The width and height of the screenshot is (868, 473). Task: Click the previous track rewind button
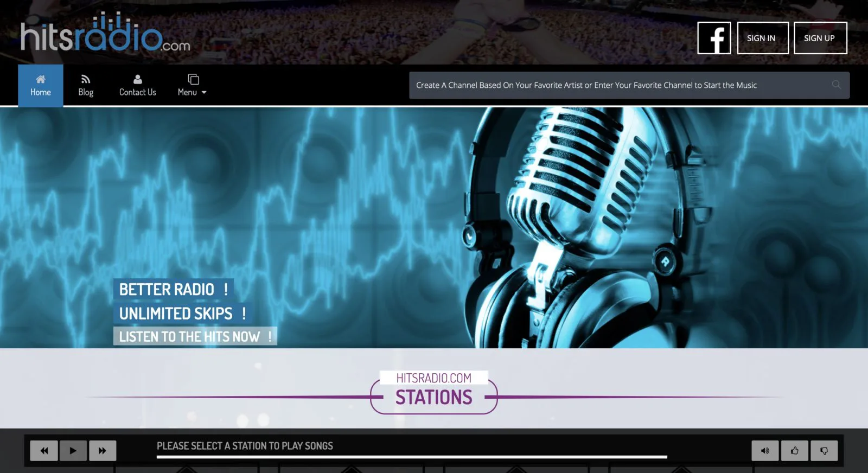click(44, 451)
